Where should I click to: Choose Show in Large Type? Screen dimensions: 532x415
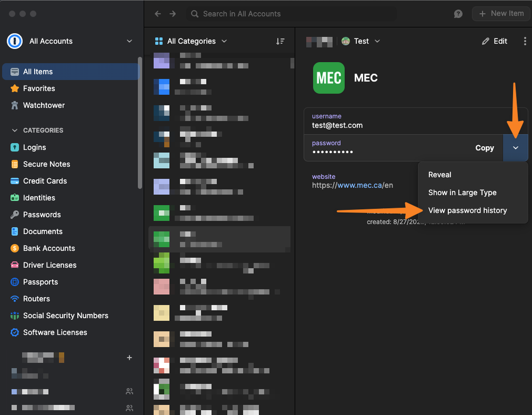click(x=462, y=193)
